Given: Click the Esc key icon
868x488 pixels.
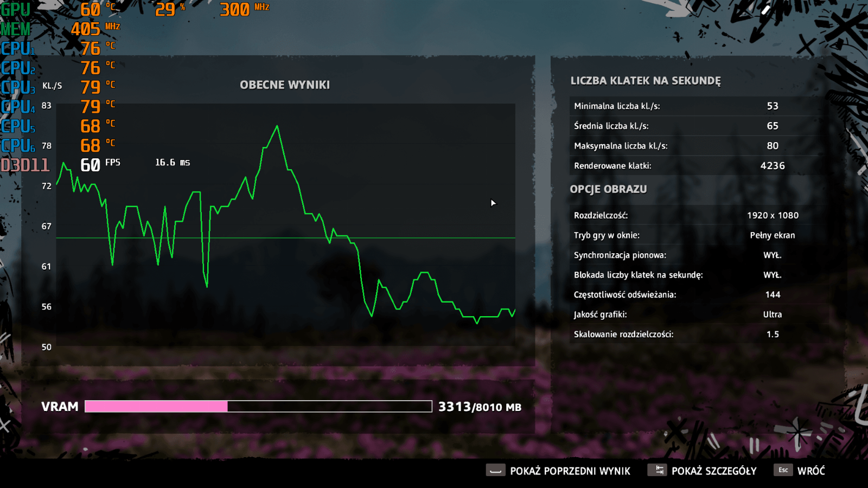Looking at the screenshot, I should (783, 470).
